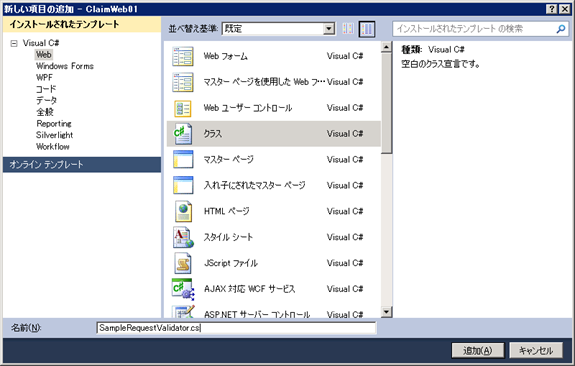Select the Workflow category

click(52, 146)
